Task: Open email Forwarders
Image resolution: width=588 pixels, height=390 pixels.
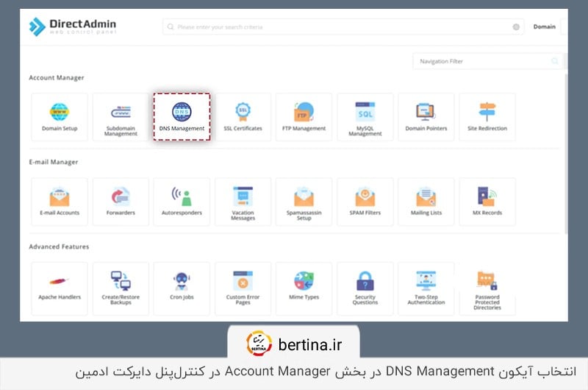Action: 121,202
